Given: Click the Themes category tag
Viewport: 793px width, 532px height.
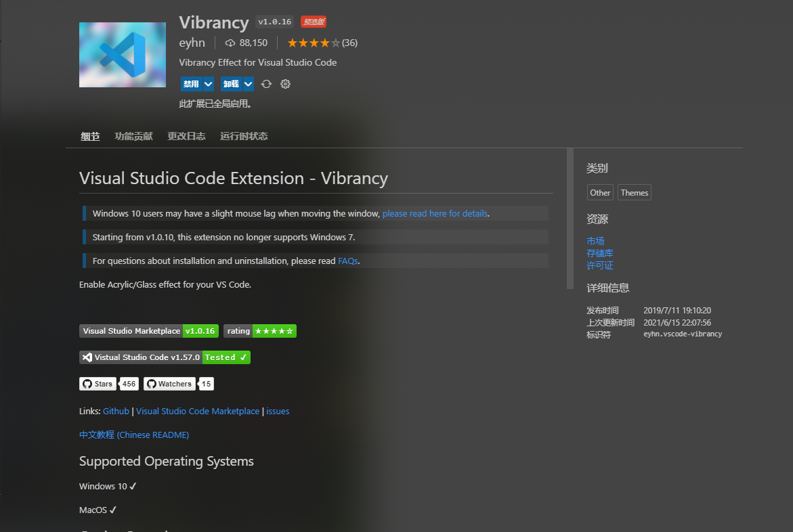Looking at the screenshot, I should [635, 193].
